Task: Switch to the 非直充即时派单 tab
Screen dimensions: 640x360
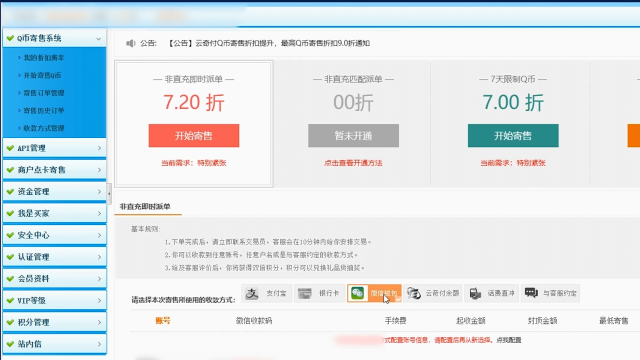Action: tap(145, 207)
